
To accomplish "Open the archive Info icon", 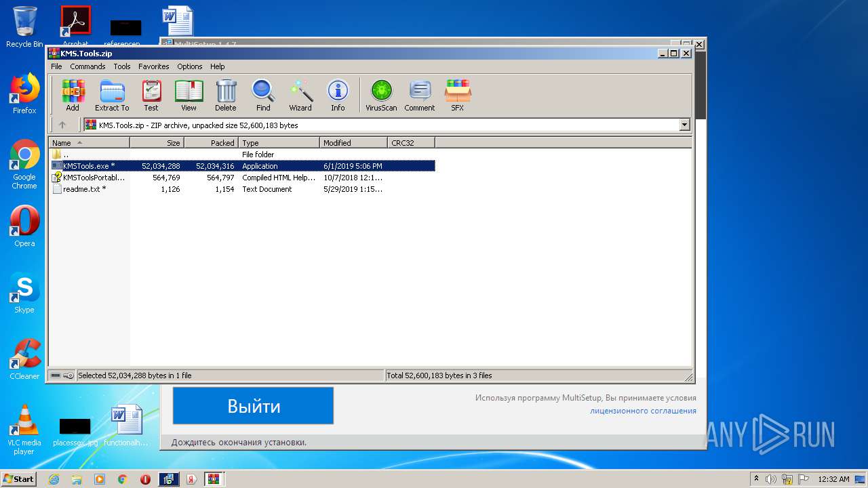I will [x=338, y=96].
